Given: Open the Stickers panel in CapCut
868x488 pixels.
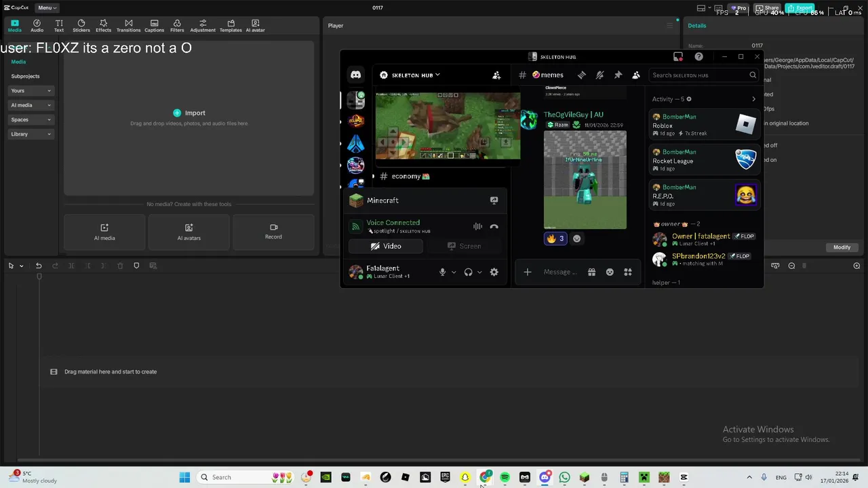Looking at the screenshot, I should [81, 26].
